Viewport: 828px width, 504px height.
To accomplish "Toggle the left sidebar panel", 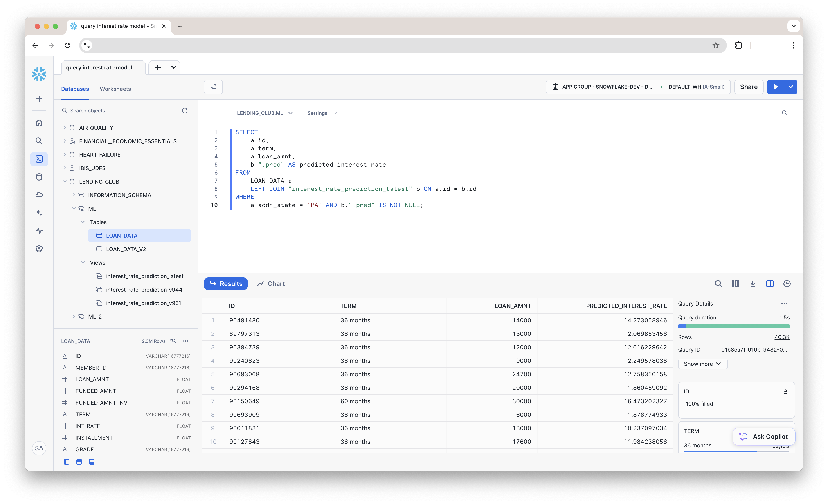I will [x=67, y=462].
